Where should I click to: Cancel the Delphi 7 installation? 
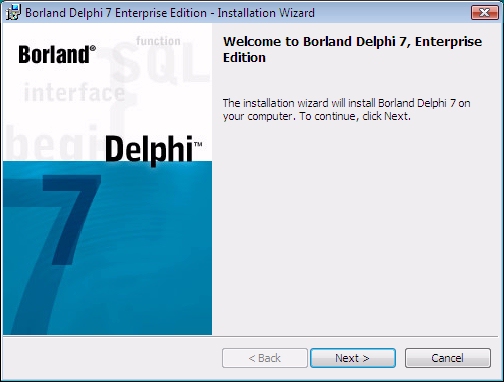(x=448, y=358)
